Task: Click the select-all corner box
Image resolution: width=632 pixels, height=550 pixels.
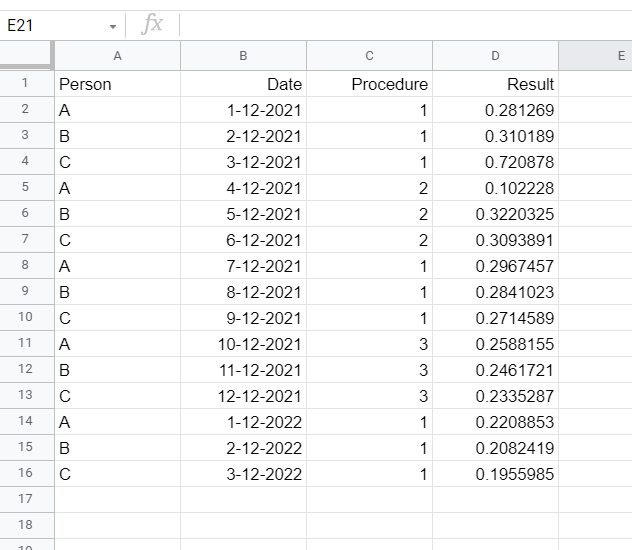Action: pyautogui.click(x=26, y=55)
